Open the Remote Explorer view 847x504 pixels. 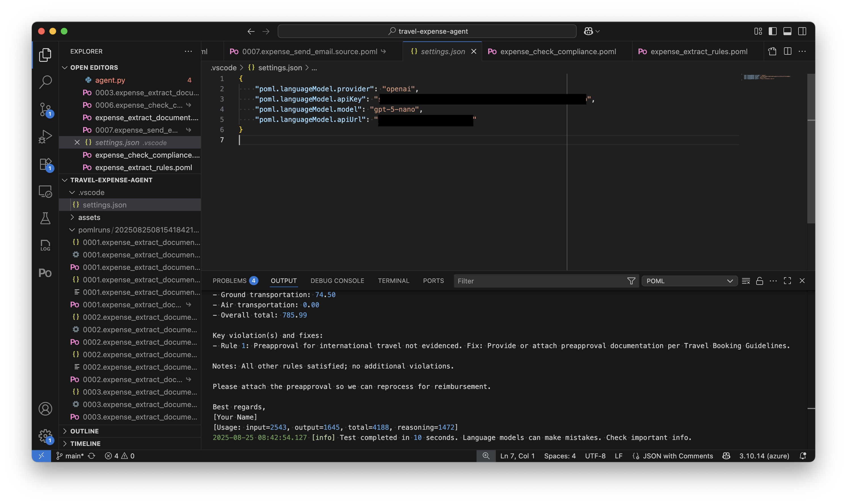pyautogui.click(x=45, y=191)
